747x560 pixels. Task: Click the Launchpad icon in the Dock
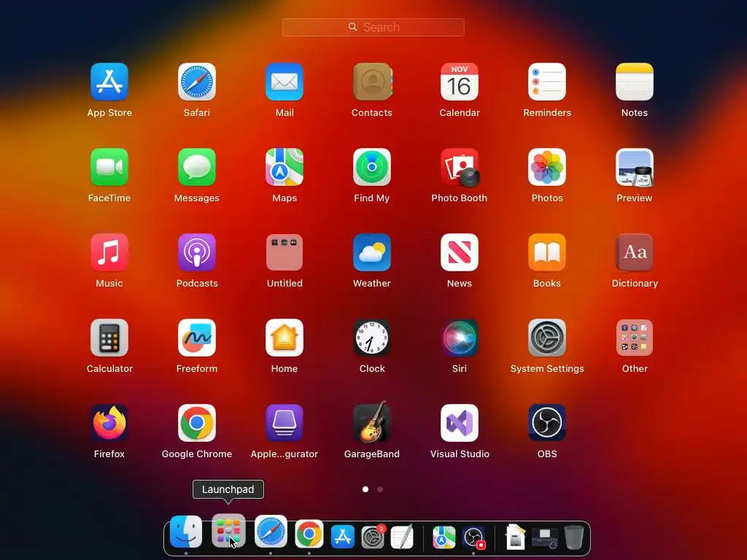click(228, 531)
